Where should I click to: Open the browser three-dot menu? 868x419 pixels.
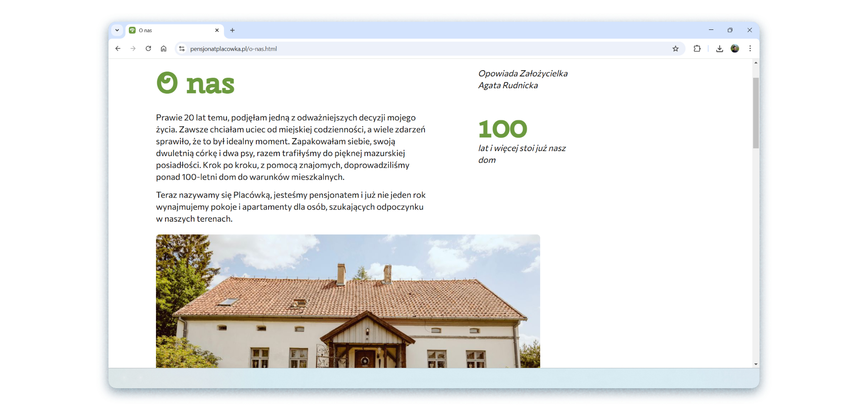pyautogui.click(x=750, y=48)
